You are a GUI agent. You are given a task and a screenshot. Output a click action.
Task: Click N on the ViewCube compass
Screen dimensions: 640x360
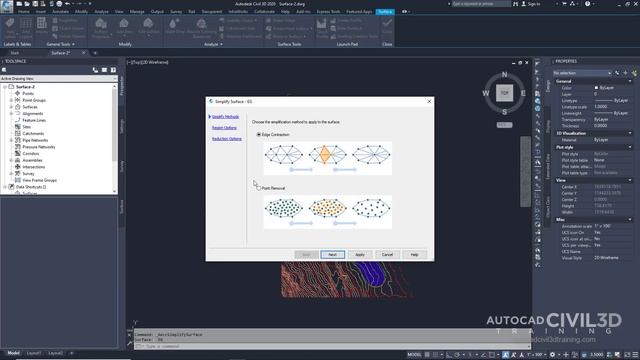[x=504, y=75]
